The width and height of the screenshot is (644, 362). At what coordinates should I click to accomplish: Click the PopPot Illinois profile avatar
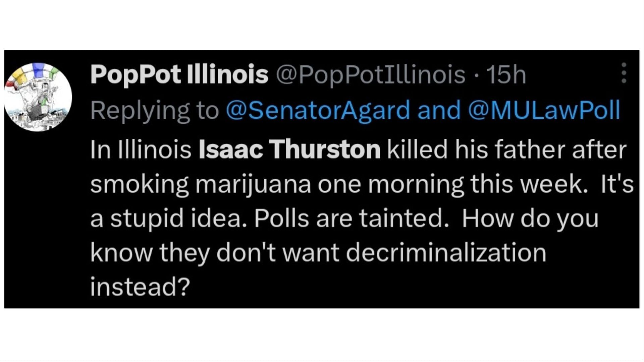(x=38, y=97)
